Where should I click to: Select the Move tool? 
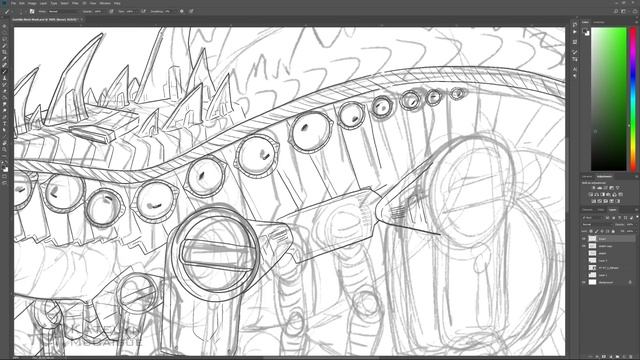tap(4, 26)
